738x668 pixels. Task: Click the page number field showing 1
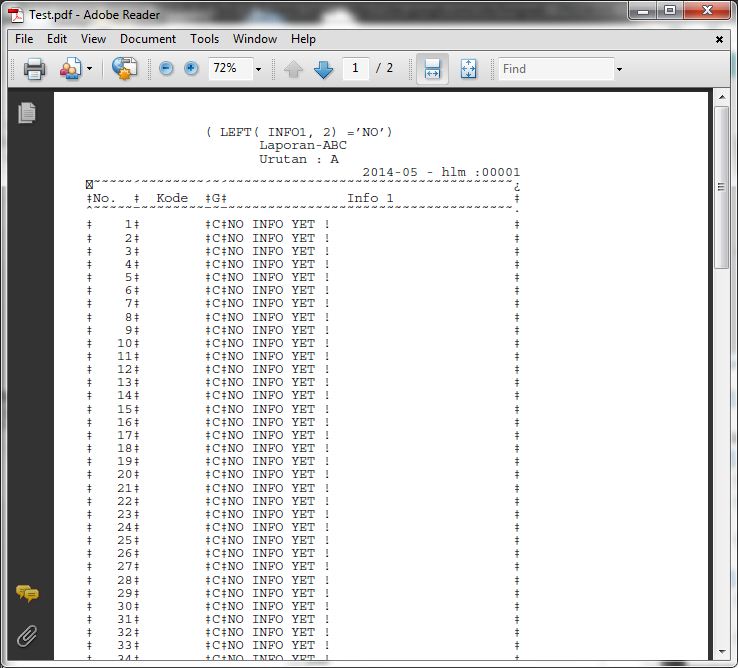pyautogui.click(x=355, y=69)
